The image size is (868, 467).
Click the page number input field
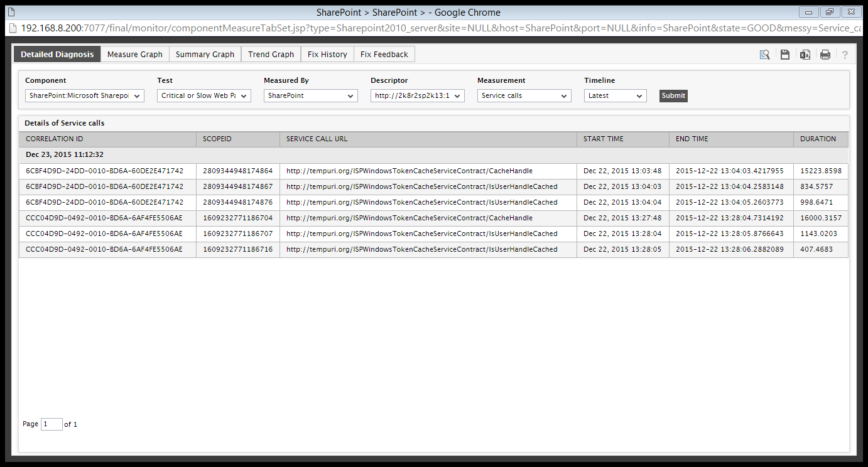coord(52,424)
